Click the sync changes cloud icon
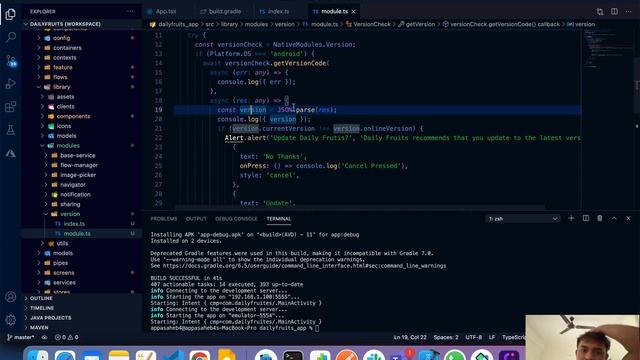This screenshot has height=360, width=640. (44, 338)
